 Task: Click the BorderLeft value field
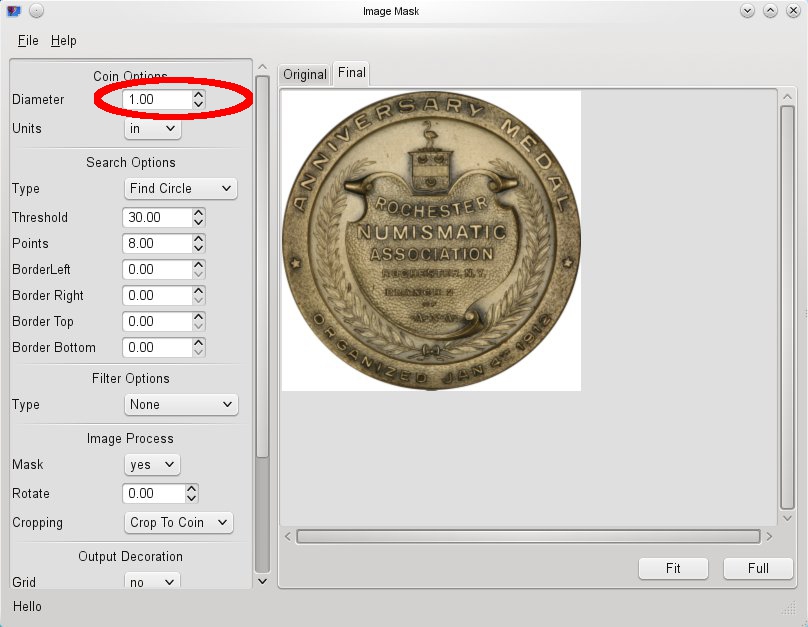[157, 269]
